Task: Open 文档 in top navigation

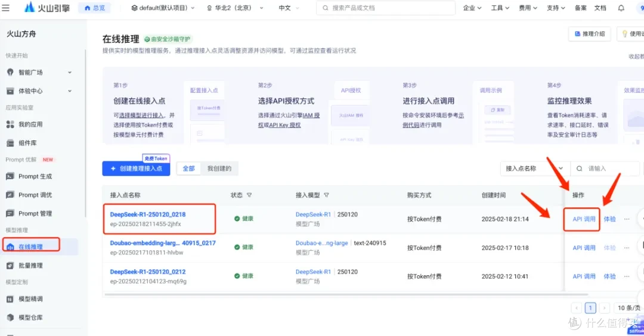Action: (600, 8)
